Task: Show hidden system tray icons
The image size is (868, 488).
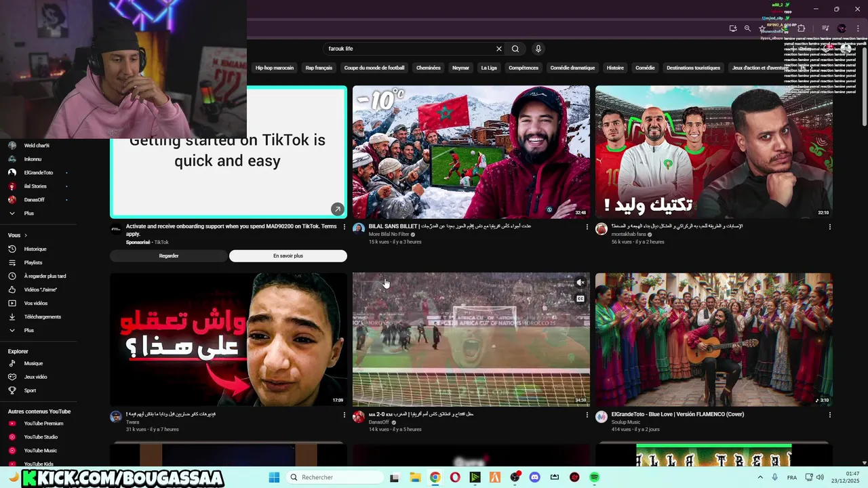Action: click(x=760, y=477)
